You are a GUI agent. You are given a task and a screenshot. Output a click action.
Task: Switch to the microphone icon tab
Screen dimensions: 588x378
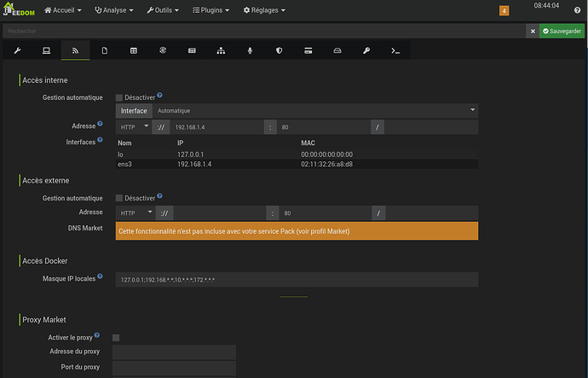tap(249, 51)
